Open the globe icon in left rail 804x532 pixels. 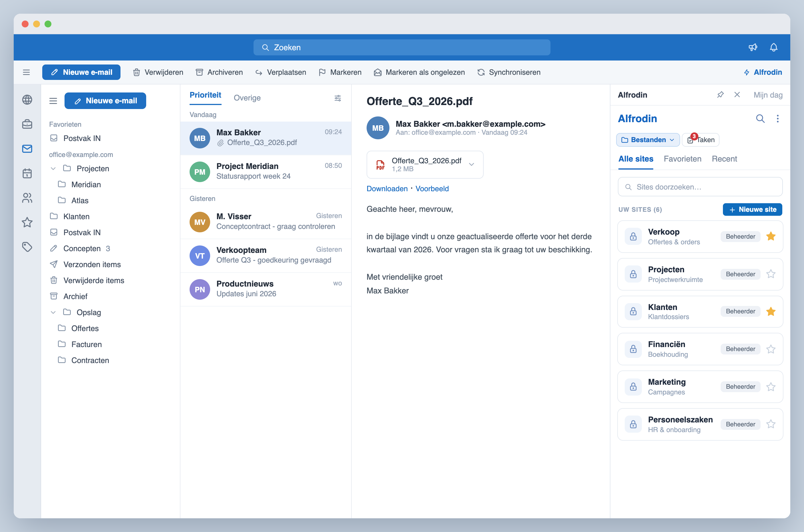pos(27,100)
